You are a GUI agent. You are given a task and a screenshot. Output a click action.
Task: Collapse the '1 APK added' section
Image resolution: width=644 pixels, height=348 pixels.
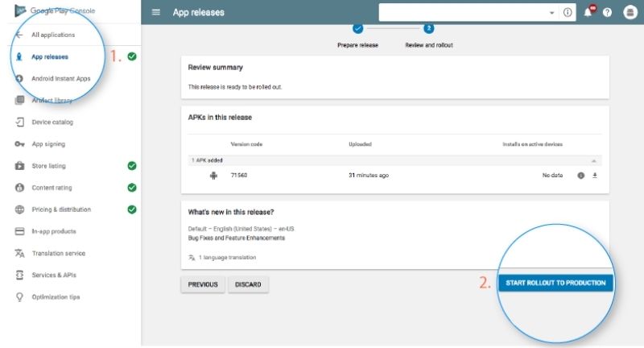pos(594,160)
